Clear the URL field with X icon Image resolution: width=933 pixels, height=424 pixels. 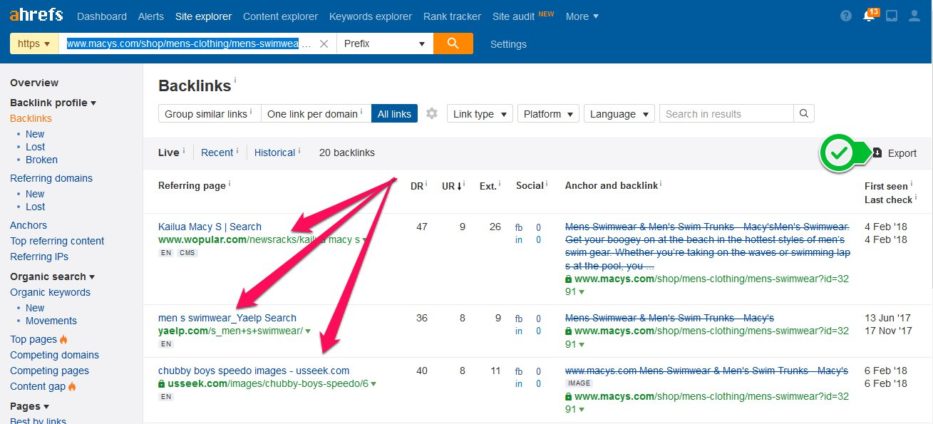pyautogui.click(x=324, y=44)
